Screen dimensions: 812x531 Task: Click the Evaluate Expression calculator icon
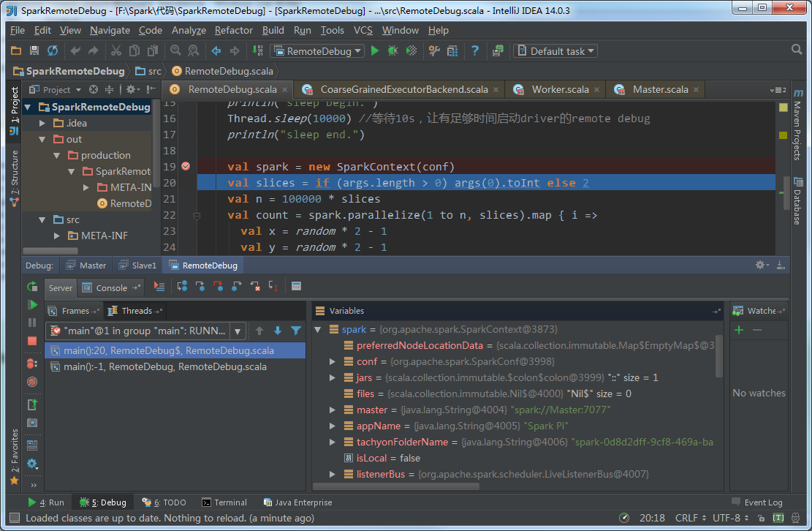pyautogui.click(x=296, y=287)
